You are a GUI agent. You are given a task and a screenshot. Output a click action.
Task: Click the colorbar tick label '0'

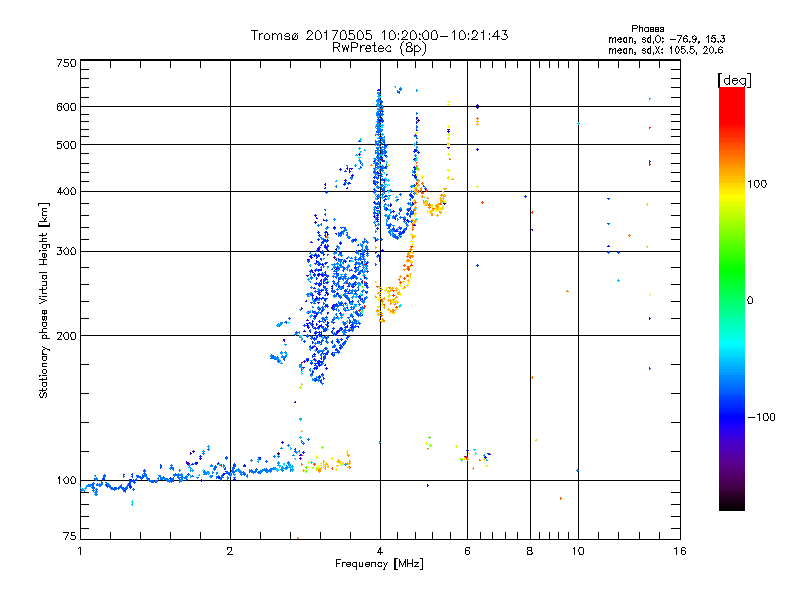click(750, 301)
